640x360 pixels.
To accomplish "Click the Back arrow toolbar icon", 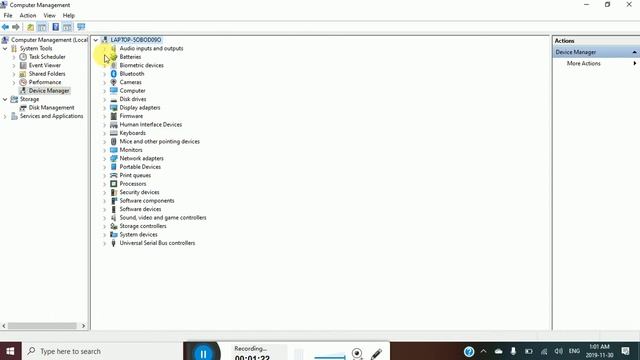I will (5, 27).
